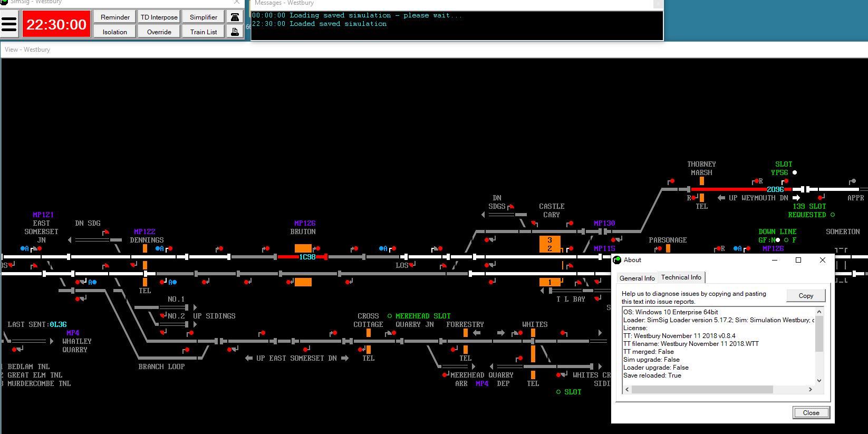
Task: Toggle the Down Line GF N indicator
Action: pos(778,240)
